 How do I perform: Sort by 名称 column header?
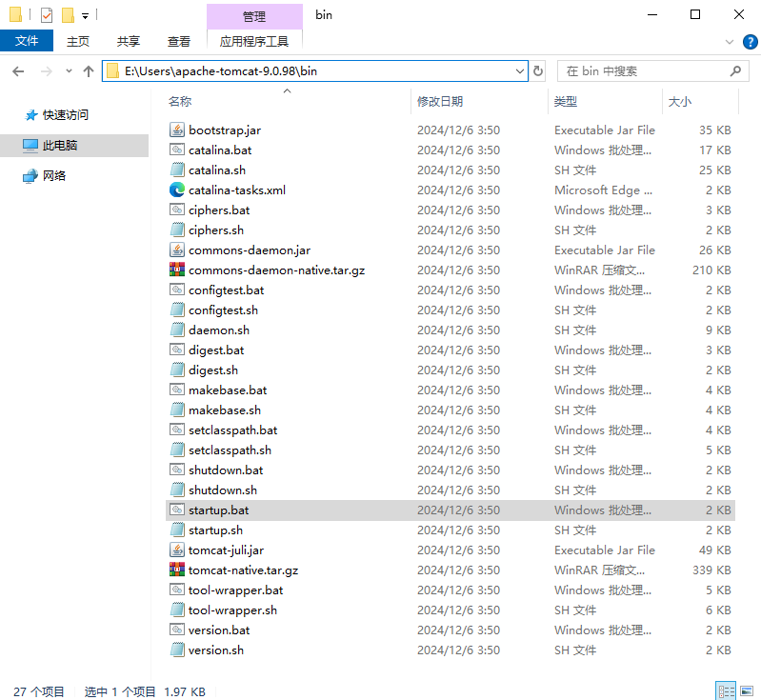[288, 102]
